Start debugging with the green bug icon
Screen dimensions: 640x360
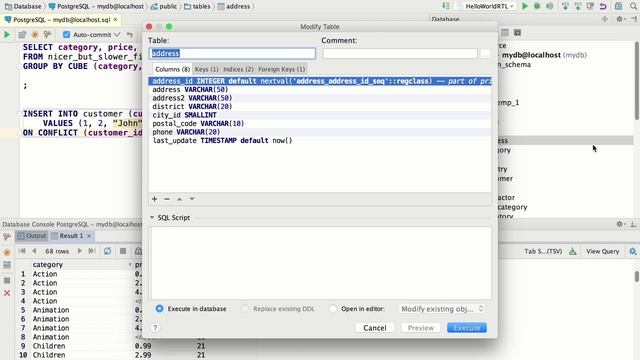pyautogui.click(x=537, y=6)
